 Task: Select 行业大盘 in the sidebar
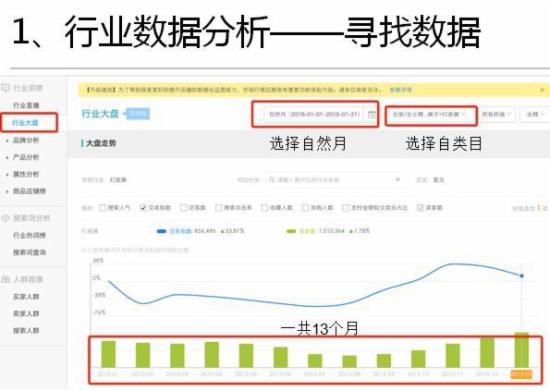25,123
